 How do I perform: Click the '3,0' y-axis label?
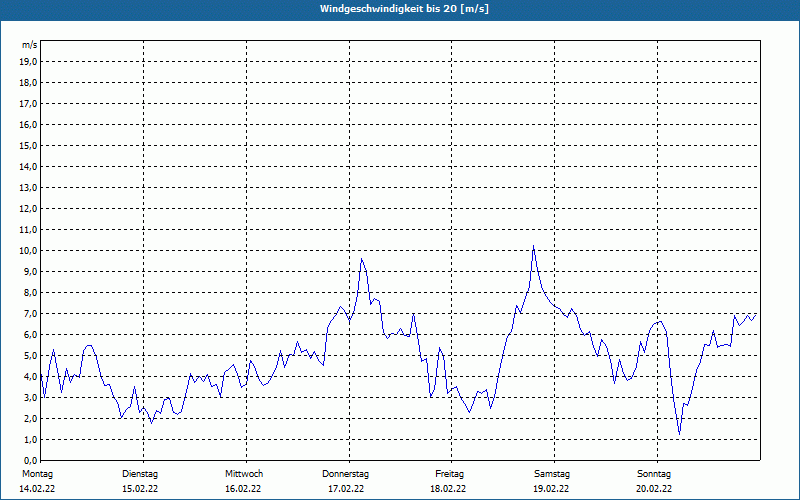pos(30,397)
